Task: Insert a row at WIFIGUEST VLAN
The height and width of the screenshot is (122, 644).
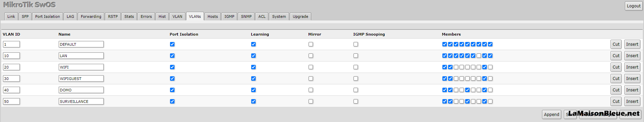Action: pyautogui.click(x=632, y=79)
